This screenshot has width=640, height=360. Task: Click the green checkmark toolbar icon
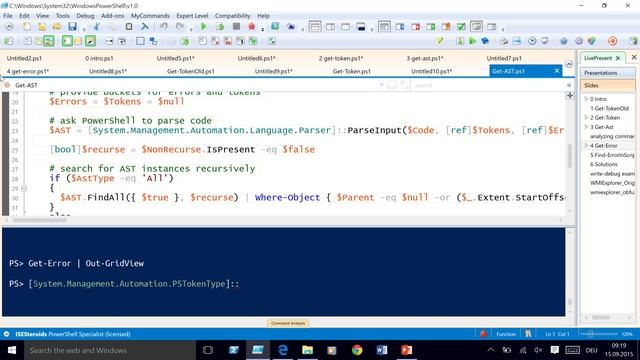(461, 27)
